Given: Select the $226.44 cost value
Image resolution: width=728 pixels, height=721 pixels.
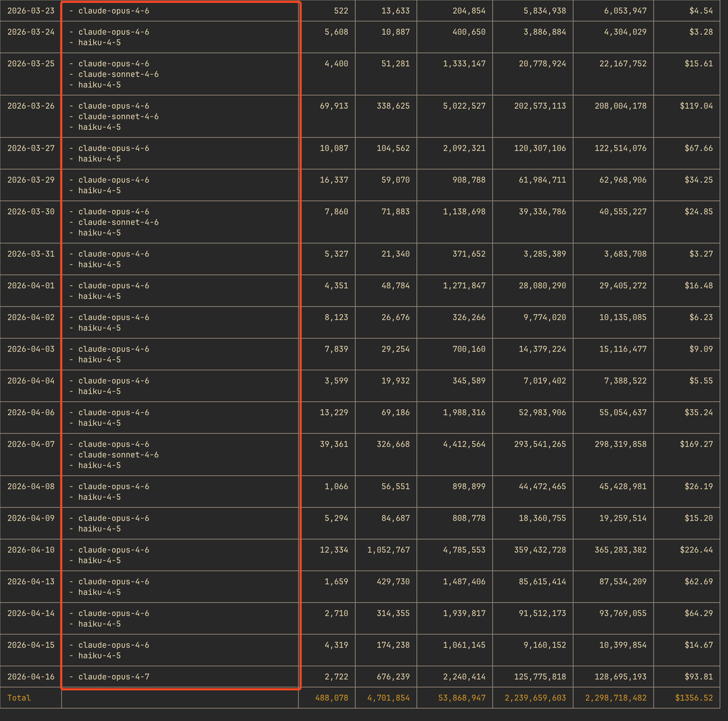Looking at the screenshot, I should pyautogui.click(x=696, y=550).
